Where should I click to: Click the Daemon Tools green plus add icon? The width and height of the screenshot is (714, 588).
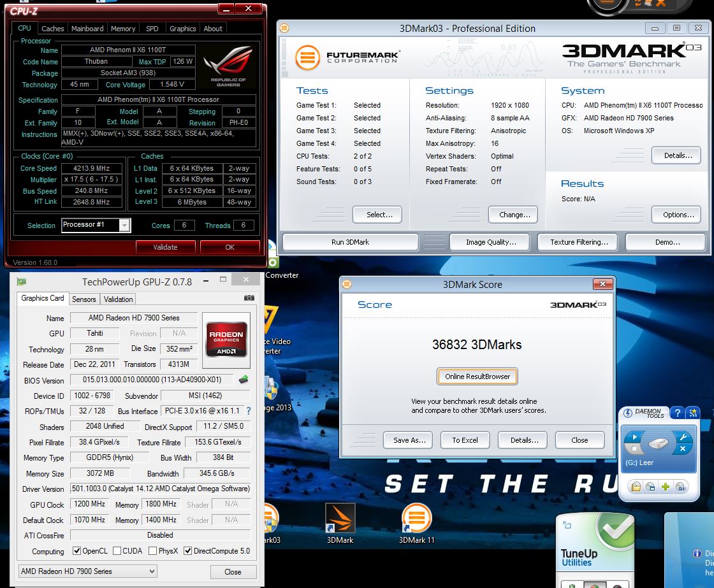coord(666,487)
